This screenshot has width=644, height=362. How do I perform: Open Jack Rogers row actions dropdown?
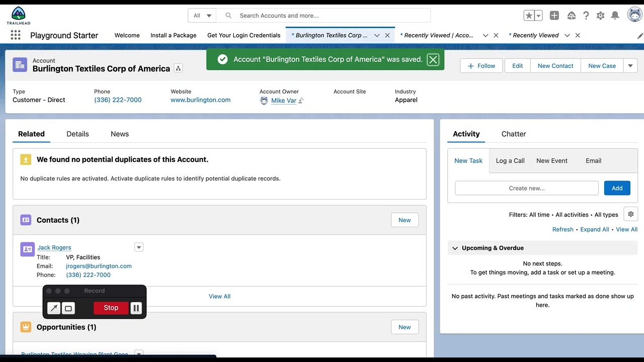(139, 247)
